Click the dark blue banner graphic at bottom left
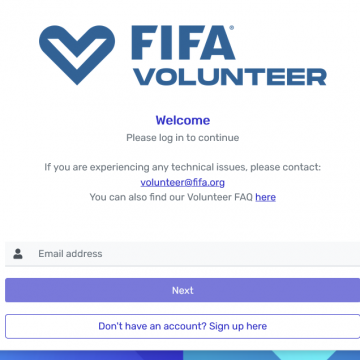 point(91,355)
